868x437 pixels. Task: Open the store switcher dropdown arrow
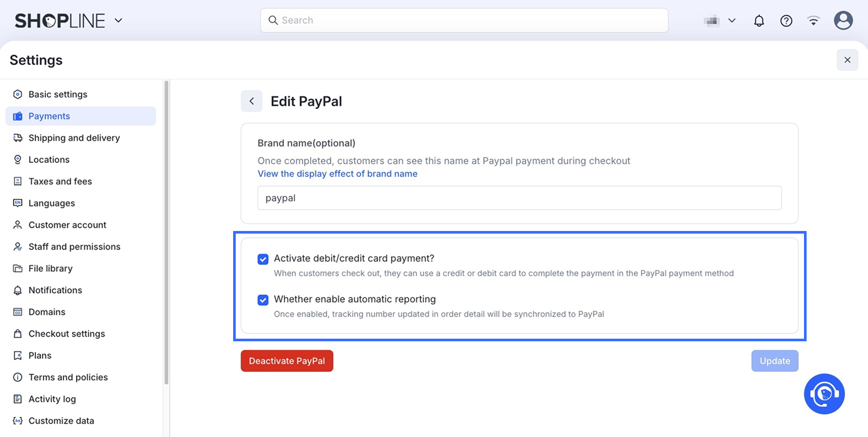point(732,21)
